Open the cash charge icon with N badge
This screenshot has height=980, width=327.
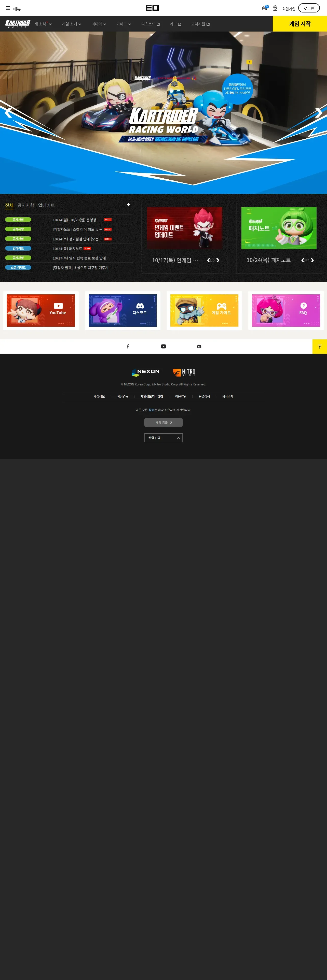pos(265,8)
